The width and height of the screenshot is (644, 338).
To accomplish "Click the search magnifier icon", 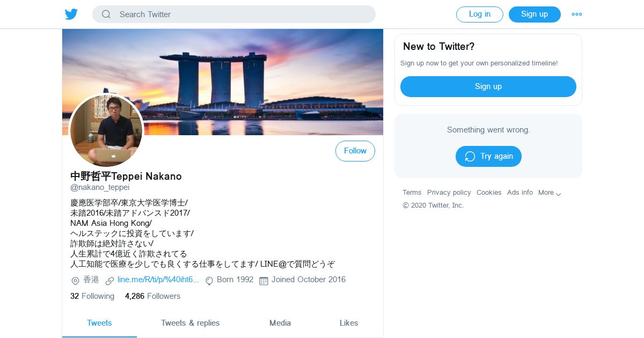I will (x=106, y=14).
